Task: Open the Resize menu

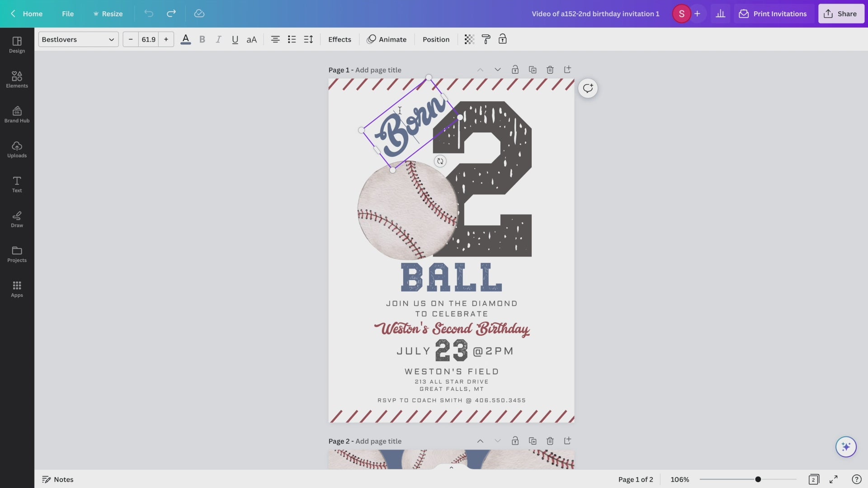Action: click(108, 14)
